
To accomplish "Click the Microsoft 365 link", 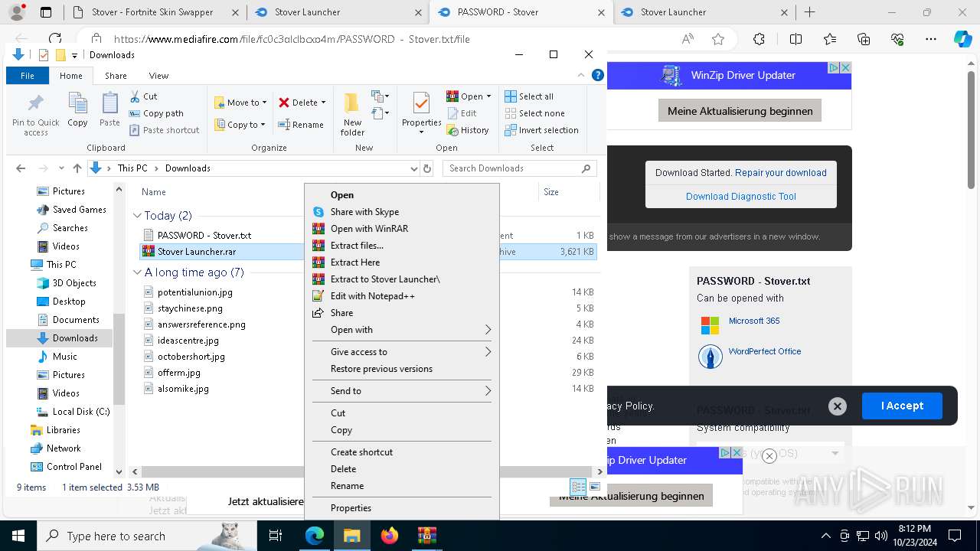I will click(x=754, y=321).
